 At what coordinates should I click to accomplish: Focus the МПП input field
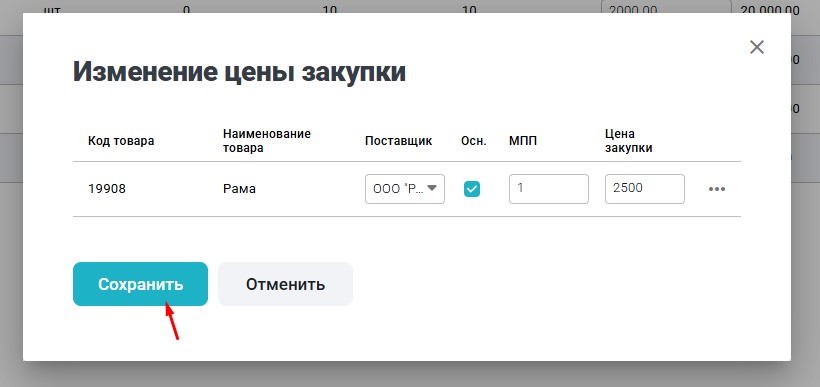549,189
